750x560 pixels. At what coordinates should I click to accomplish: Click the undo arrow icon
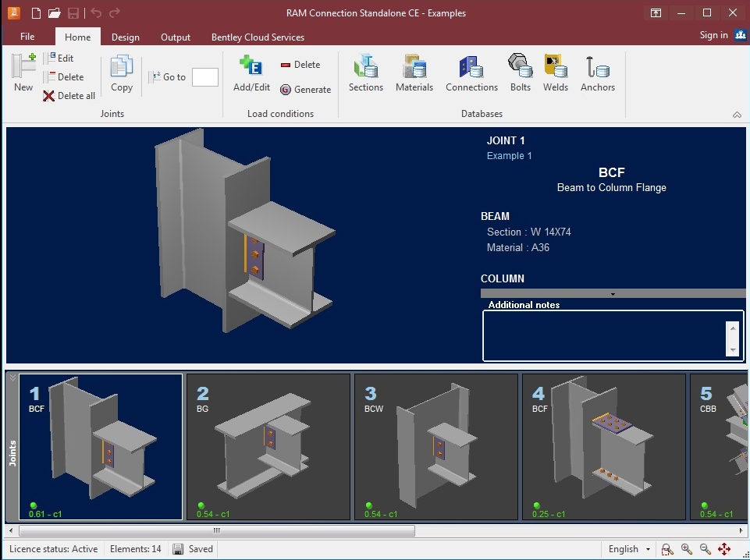[96, 13]
